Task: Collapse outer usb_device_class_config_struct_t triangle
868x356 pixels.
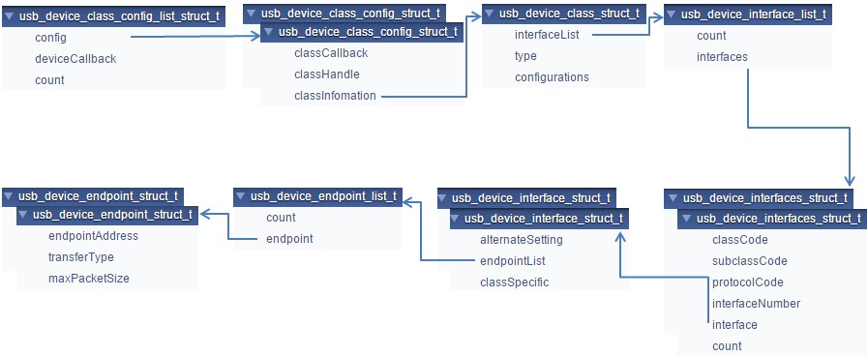Action: tap(253, 14)
